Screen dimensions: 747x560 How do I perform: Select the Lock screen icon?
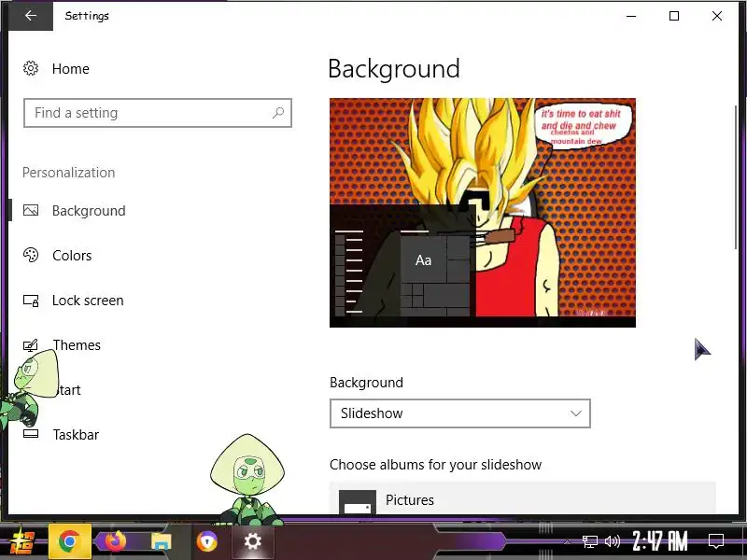tap(31, 301)
